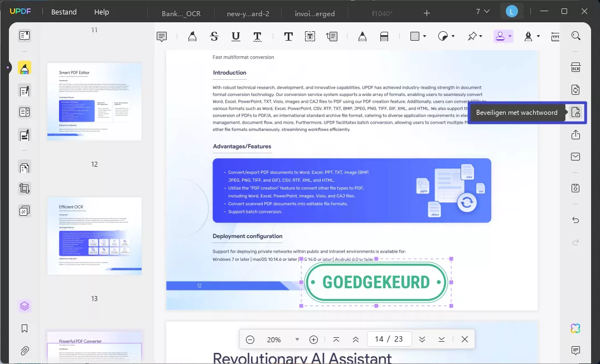Open the 20% zoom level dropdown
The height and width of the screenshot is (364, 600).
click(x=297, y=339)
